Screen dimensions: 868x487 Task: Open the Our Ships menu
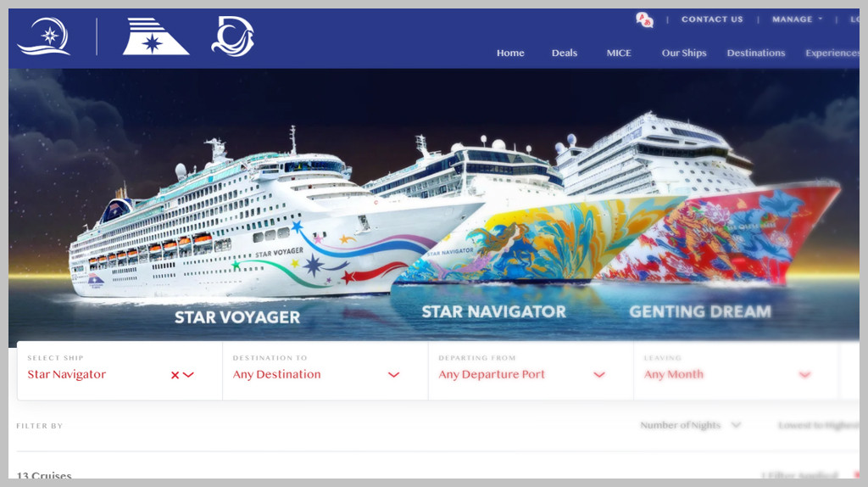pos(684,53)
